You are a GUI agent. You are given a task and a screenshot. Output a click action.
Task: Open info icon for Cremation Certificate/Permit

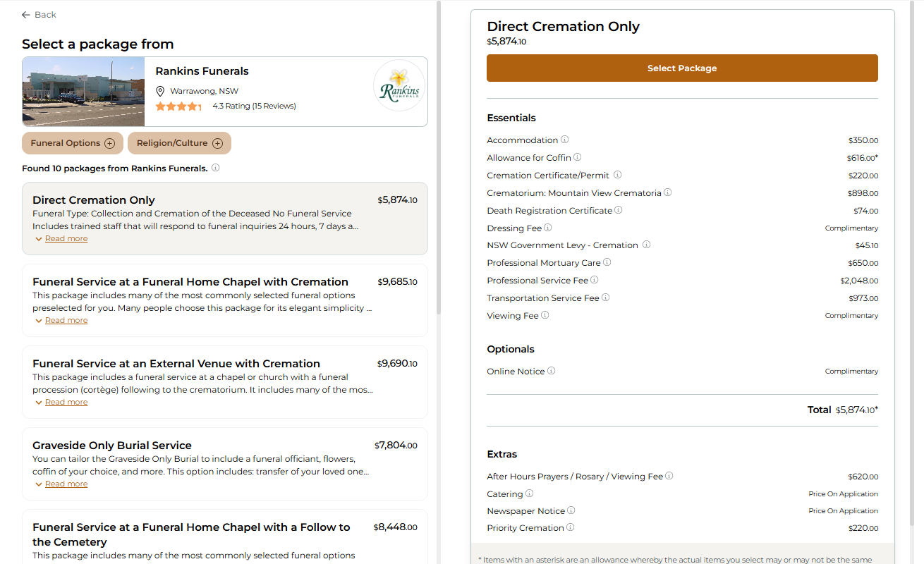tap(617, 175)
